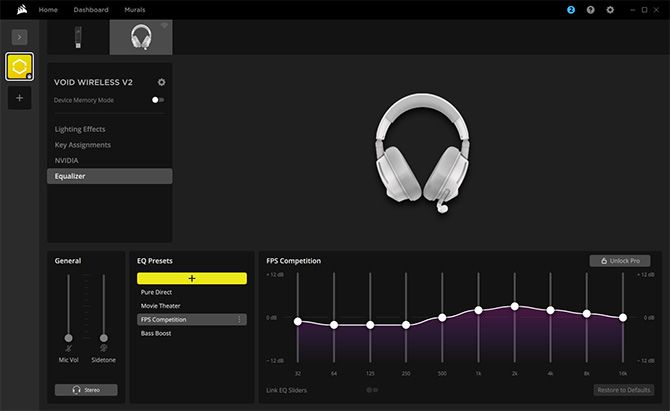Click the 64 Hz EQ slider handle
The height and width of the screenshot is (411, 670).
click(334, 325)
